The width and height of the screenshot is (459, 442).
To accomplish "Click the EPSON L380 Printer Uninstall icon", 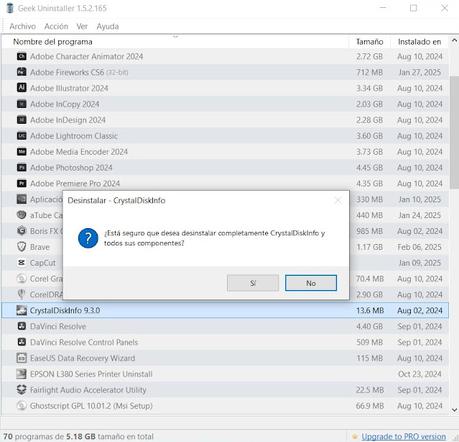I will (x=21, y=374).
